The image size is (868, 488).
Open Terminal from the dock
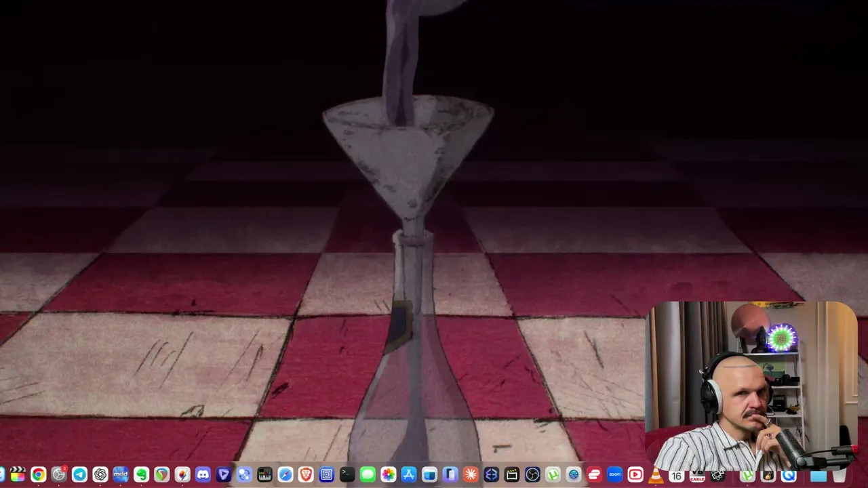click(x=347, y=475)
